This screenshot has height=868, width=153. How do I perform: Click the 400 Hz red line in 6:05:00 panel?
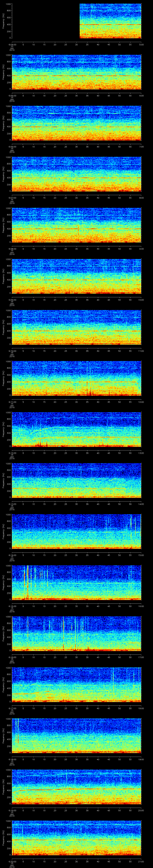(67, 76)
